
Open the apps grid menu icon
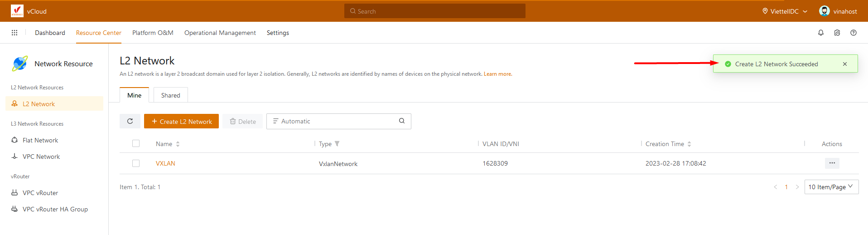[14, 33]
